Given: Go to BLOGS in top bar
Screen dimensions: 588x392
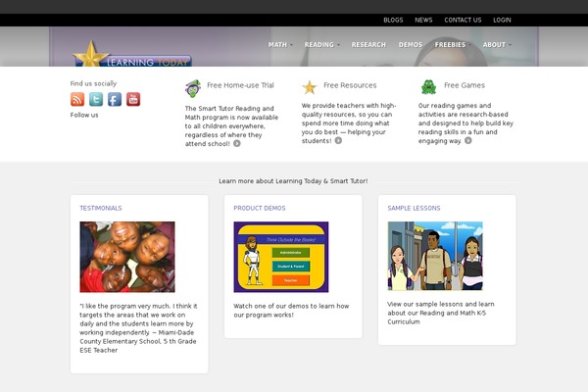Looking at the screenshot, I should 393,21.
